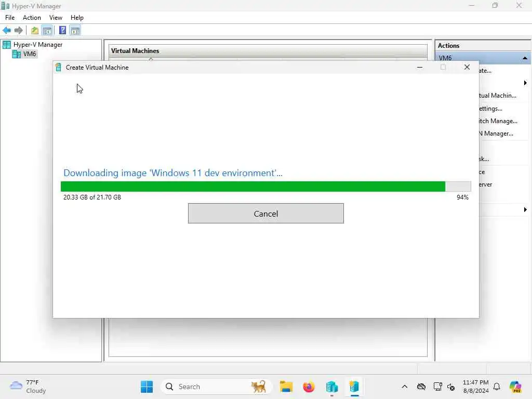Close the Create Virtual Machine dialog
The width and height of the screenshot is (532, 399).
click(x=467, y=67)
